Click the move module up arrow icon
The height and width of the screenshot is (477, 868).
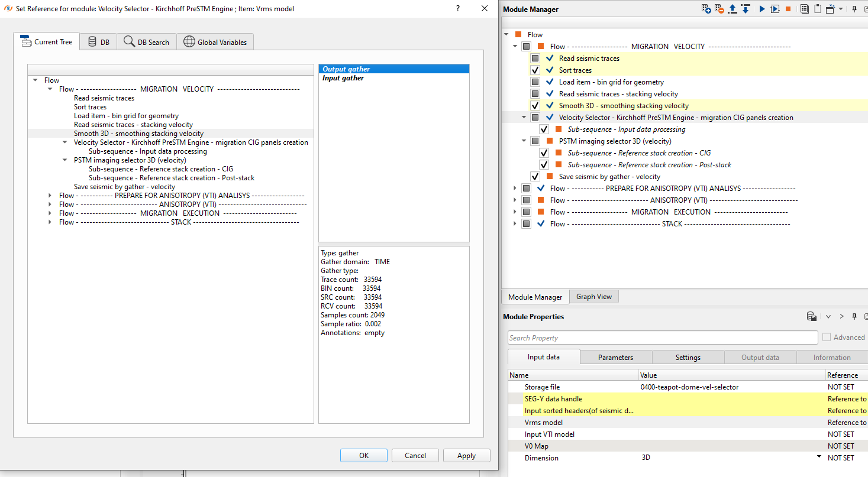(733, 9)
